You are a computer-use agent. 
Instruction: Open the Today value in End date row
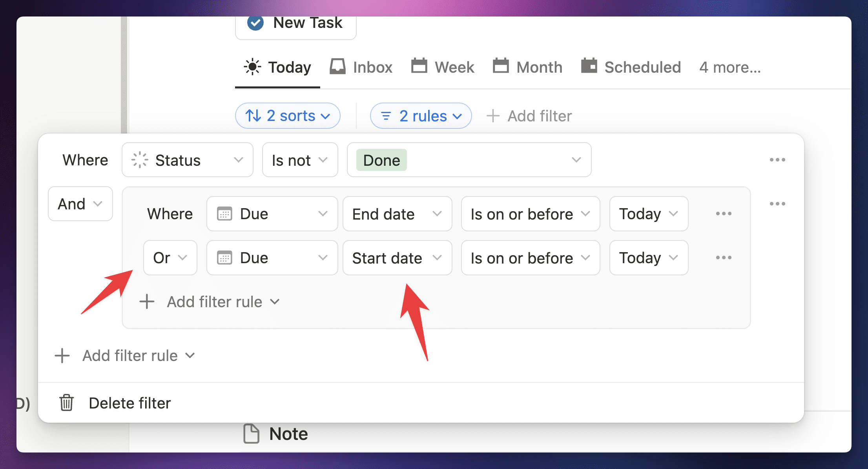(649, 214)
